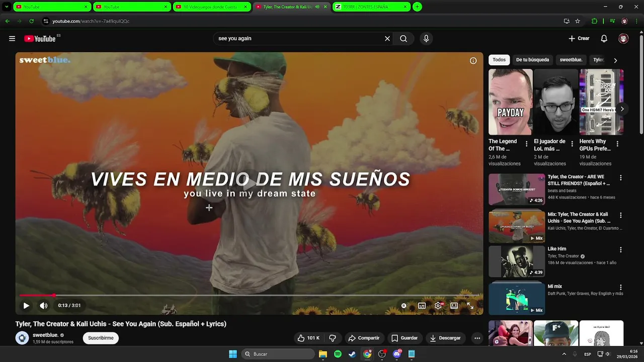Open options for The Legend Of The short
The height and width of the screenshot is (362, 644).
[527, 144]
